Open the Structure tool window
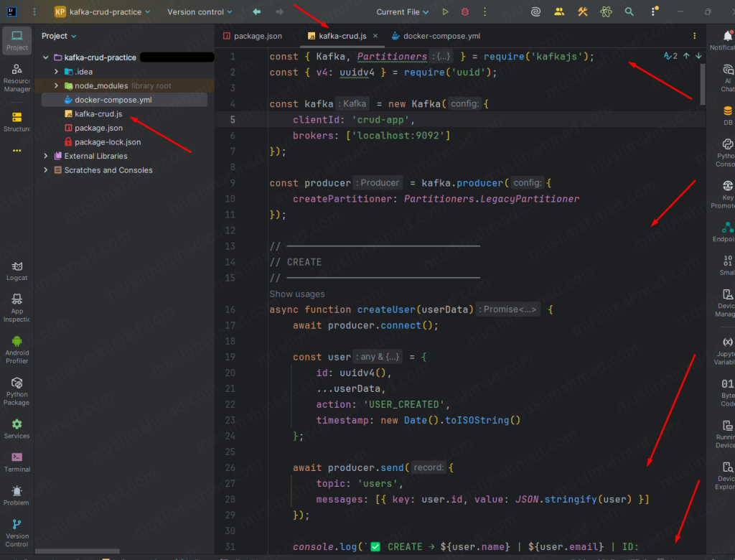This screenshot has height=560, width=735. pyautogui.click(x=17, y=121)
